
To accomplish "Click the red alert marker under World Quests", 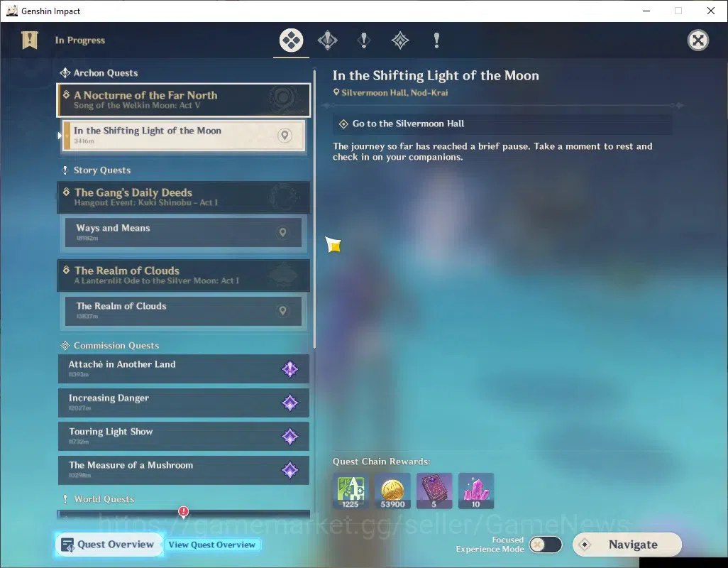I will pyautogui.click(x=183, y=512).
